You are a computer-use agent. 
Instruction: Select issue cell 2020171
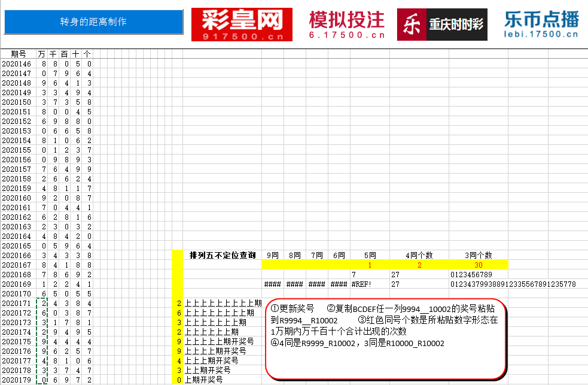coord(19,303)
